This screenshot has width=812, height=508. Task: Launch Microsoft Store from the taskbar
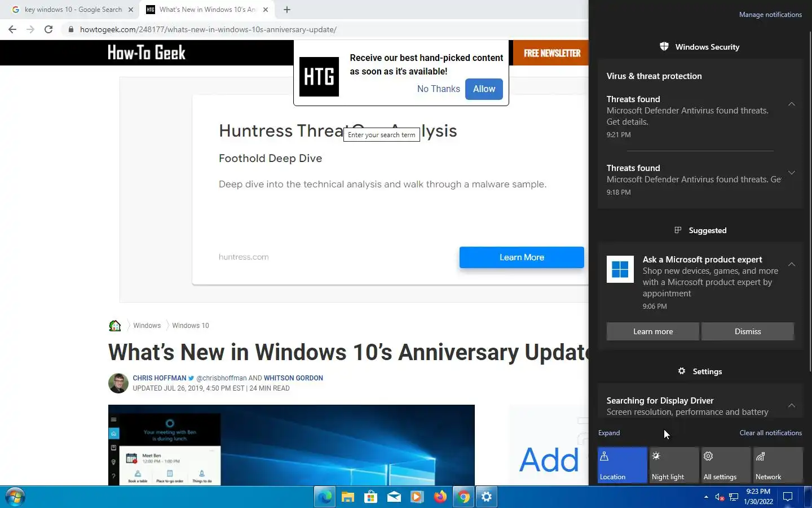[371, 497]
